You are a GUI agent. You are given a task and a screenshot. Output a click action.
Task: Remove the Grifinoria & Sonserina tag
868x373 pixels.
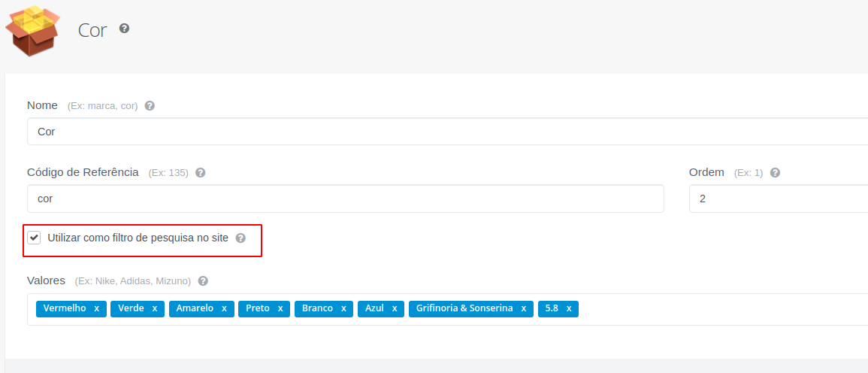pos(523,309)
